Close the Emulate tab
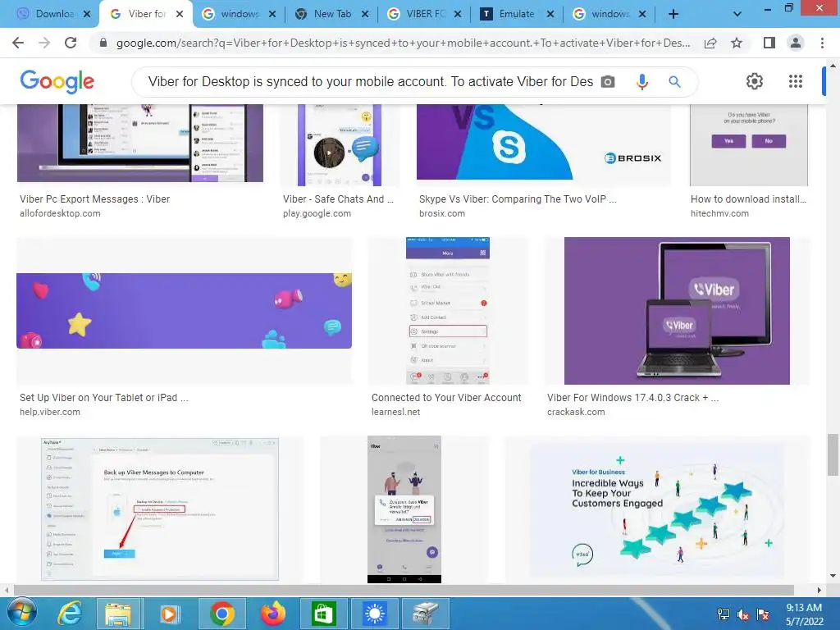This screenshot has height=630, width=840. 550,15
